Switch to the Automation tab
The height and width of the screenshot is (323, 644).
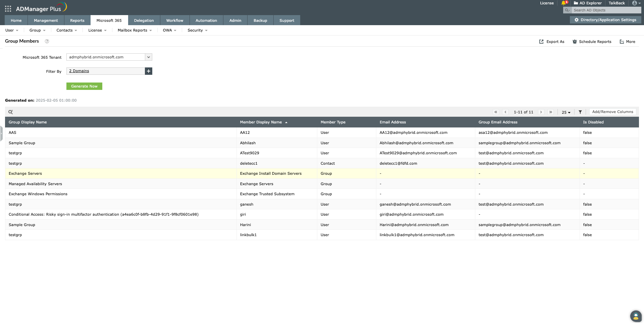click(x=206, y=20)
